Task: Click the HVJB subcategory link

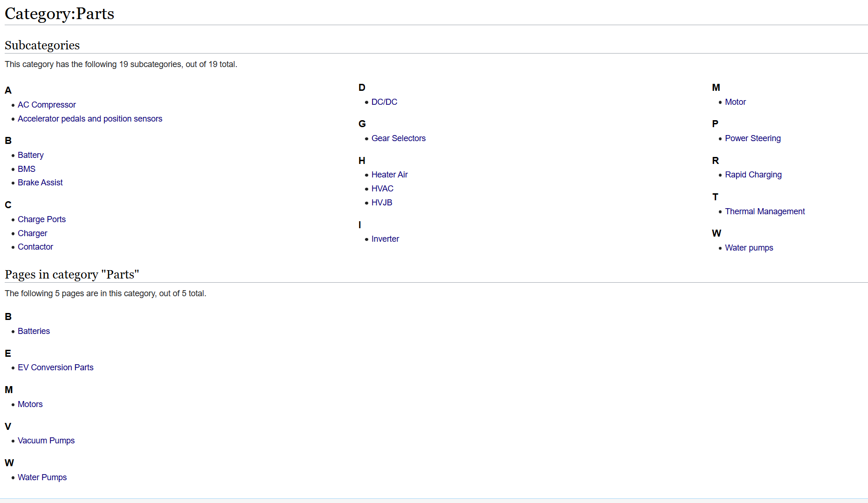Action: (x=381, y=203)
